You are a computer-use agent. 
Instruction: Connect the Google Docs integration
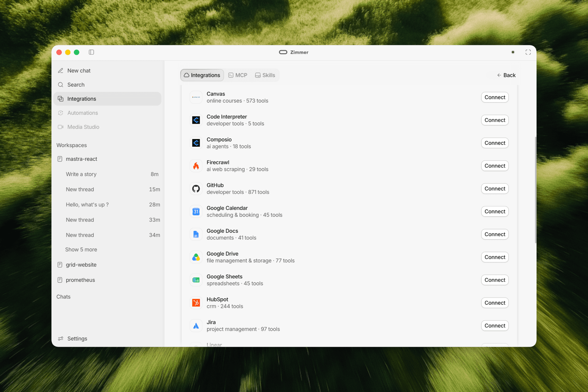click(495, 234)
